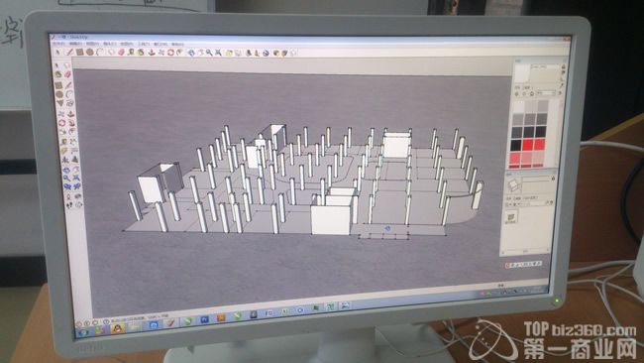Viewport: 644px width, 363px height.
Task: Open the materials library dropdown list
Action: 546,94
